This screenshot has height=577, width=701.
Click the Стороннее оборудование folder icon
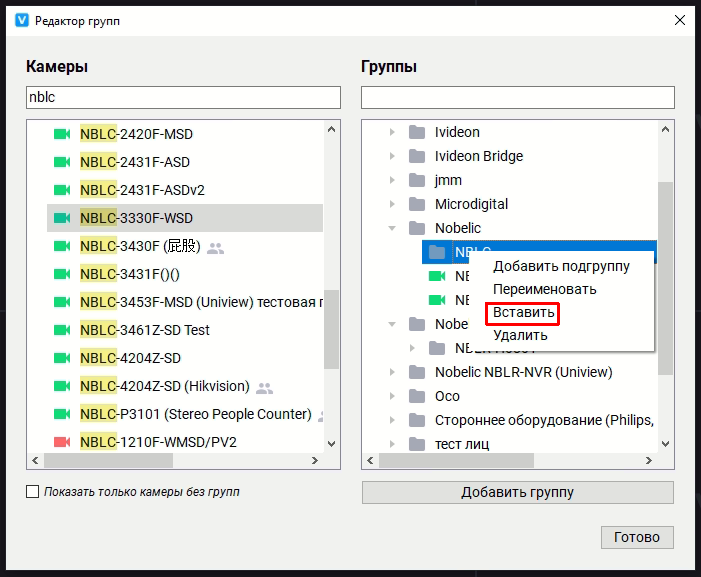(417, 420)
